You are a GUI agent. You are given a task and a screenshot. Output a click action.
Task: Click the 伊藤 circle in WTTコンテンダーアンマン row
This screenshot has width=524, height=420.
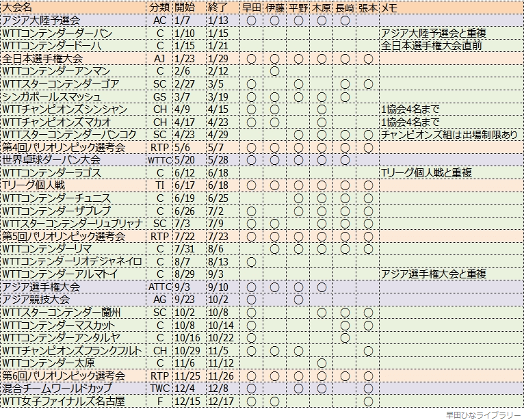(274, 71)
